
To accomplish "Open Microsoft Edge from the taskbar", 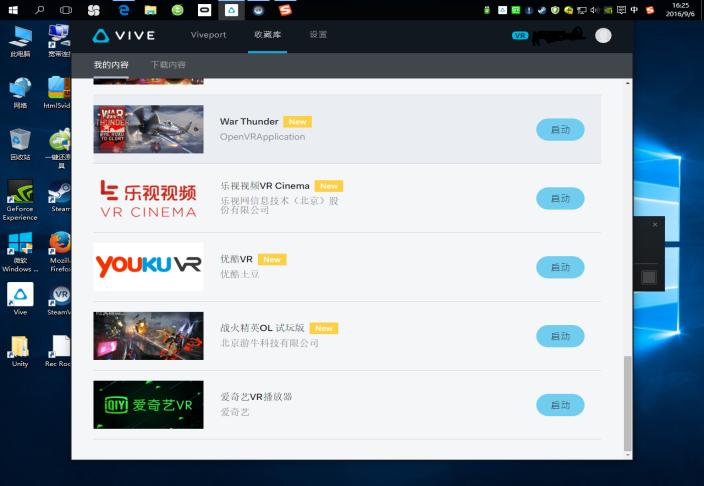I will coord(124,10).
